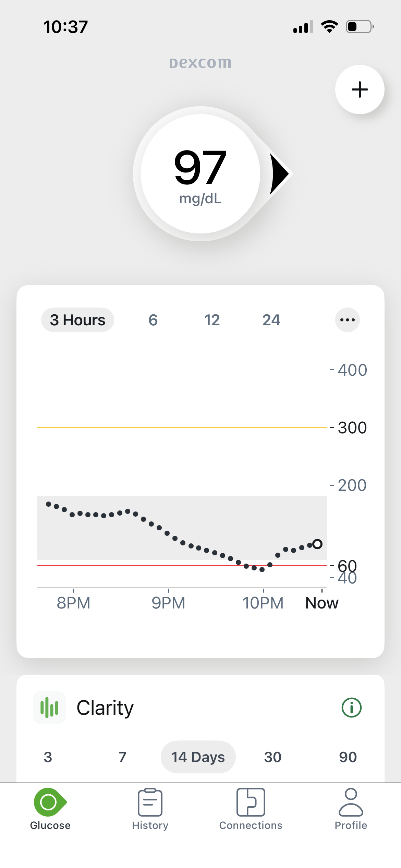Tap the Dexcom logo at top
401x868 pixels.
pyautogui.click(x=200, y=63)
